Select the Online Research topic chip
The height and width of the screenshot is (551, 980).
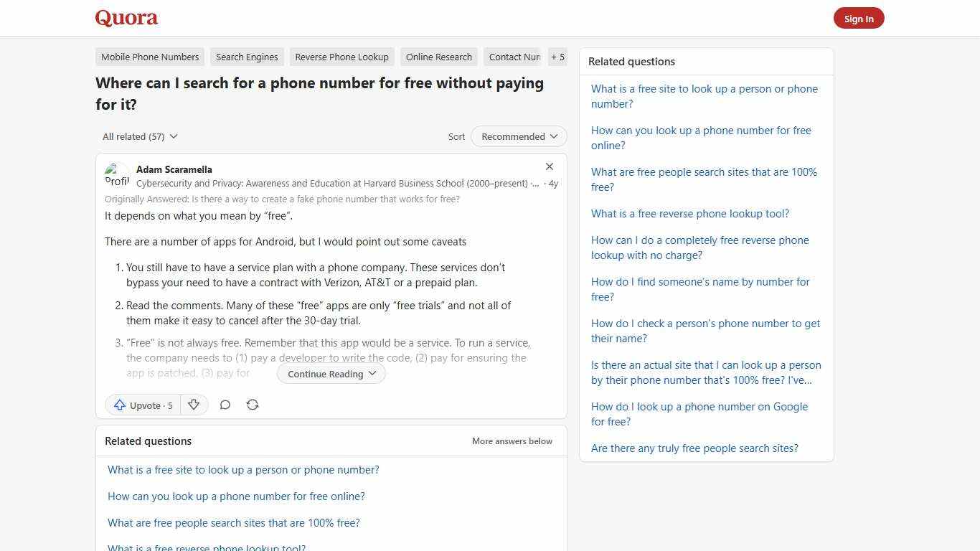coord(438,57)
